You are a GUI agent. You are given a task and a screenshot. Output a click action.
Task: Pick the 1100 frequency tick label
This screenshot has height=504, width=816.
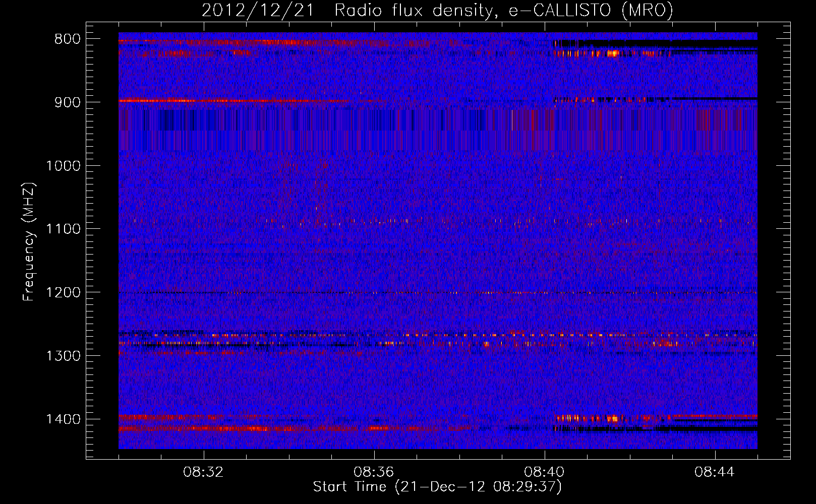pos(64,229)
